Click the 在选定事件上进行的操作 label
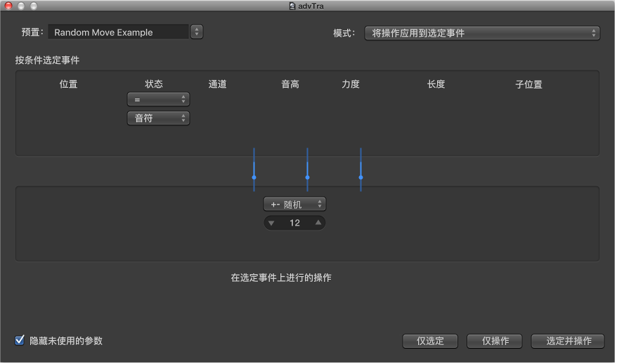 click(x=281, y=278)
